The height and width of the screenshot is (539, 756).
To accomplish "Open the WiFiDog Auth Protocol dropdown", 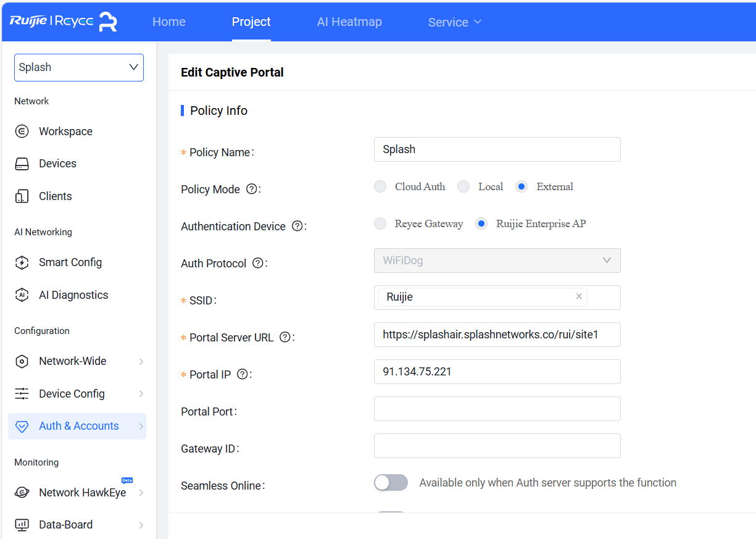I will [497, 261].
